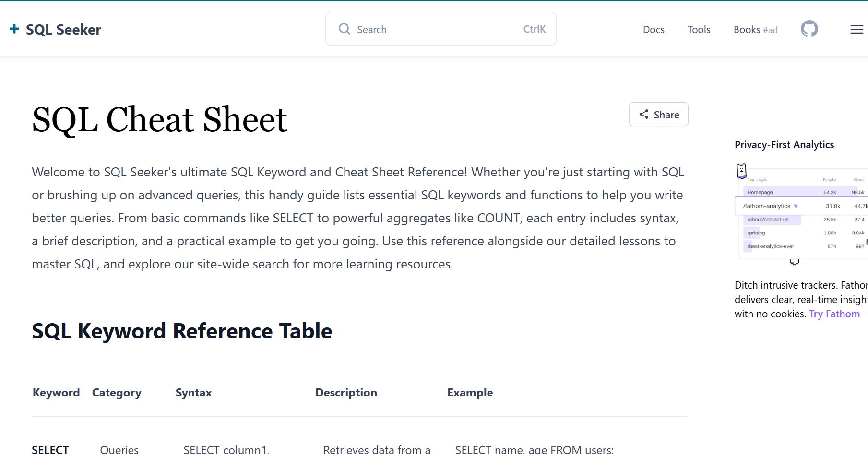Open the GitHub repository icon
This screenshot has width=868, height=454.
pos(809,29)
